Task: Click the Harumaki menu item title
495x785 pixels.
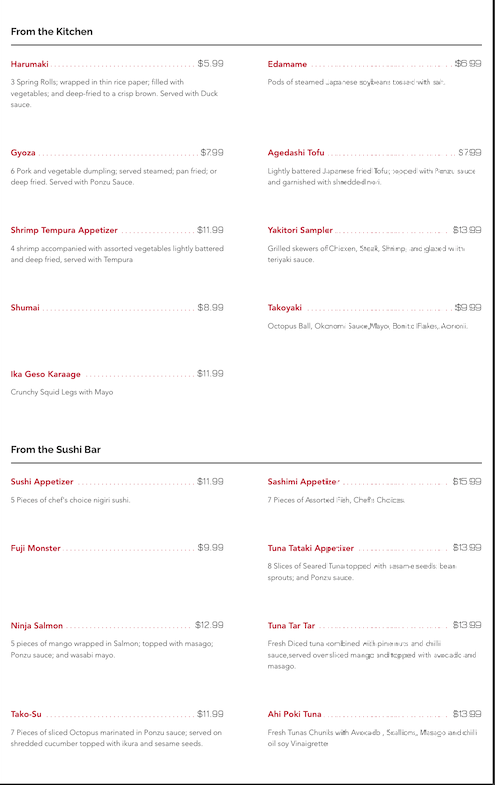Action: click(30, 64)
